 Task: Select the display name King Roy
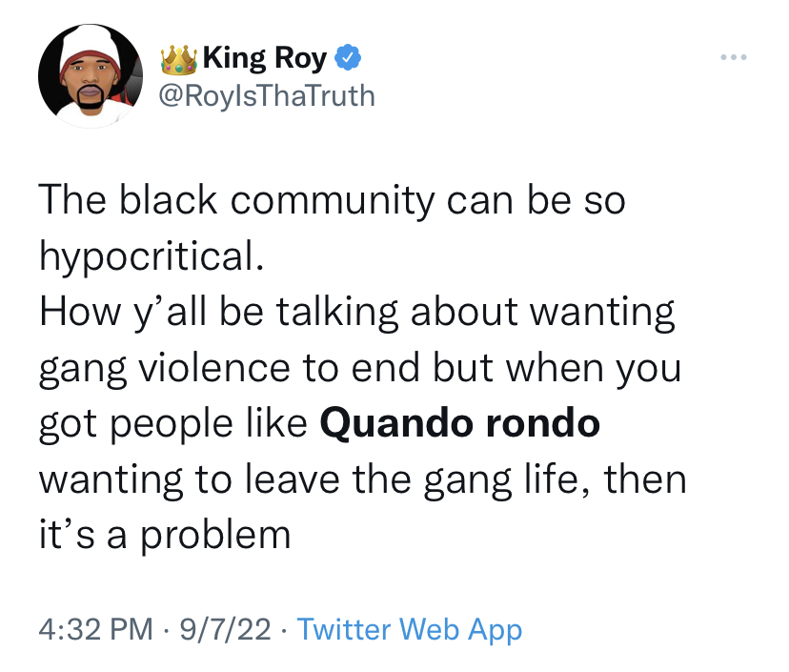267,56
